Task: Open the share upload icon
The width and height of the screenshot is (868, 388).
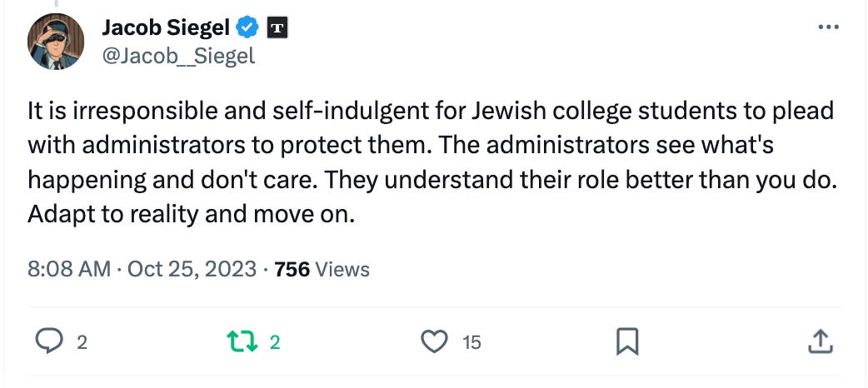Action: click(x=819, y=341)
